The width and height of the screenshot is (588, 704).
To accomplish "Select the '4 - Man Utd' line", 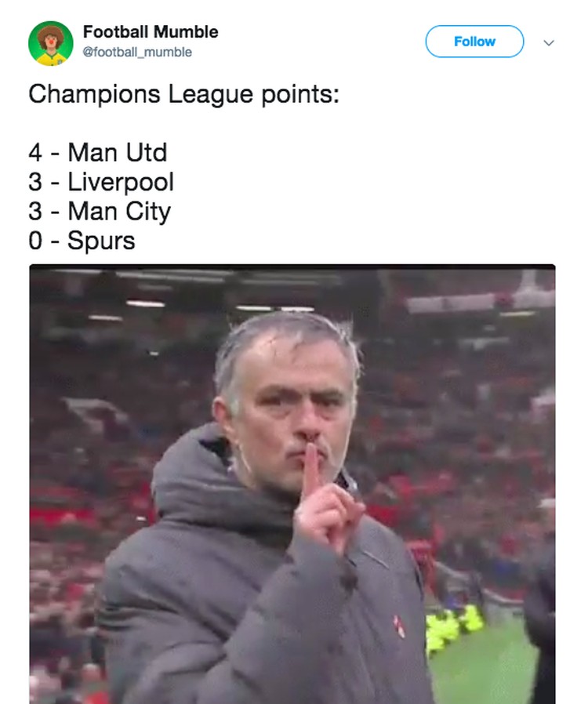I will [98, 152].
